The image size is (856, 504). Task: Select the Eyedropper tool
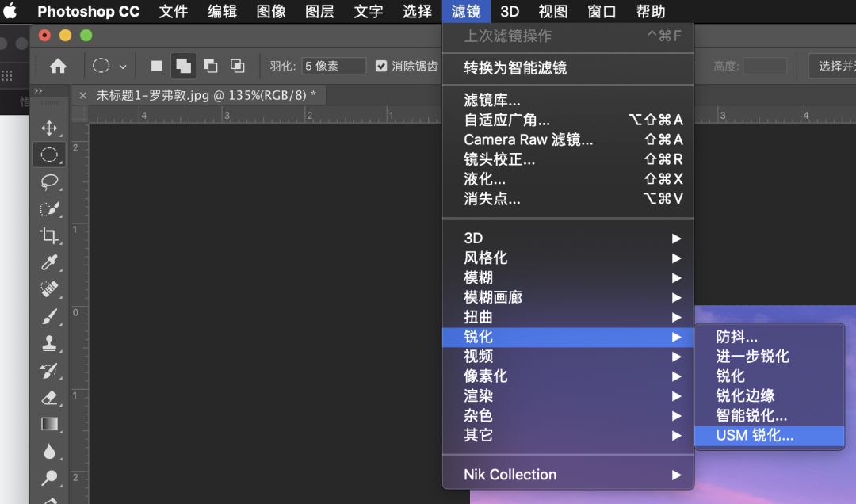click(x=49, y=263)
